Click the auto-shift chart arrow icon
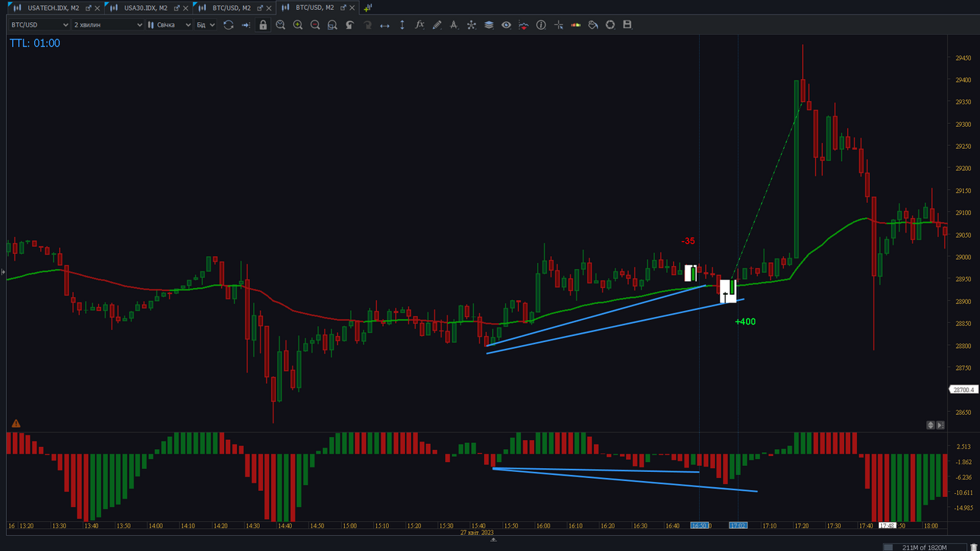 tap(245, 25)
